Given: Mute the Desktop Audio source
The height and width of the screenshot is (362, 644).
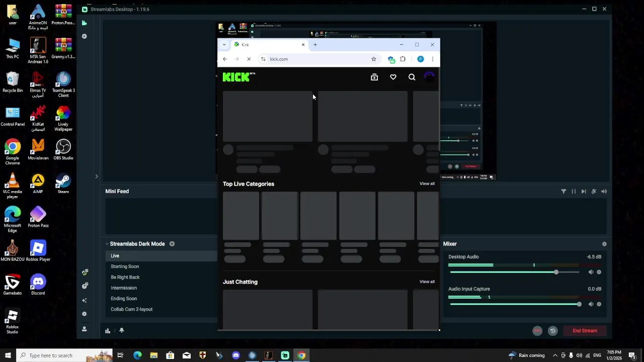Looking at the screenshot, I should 591,272.
